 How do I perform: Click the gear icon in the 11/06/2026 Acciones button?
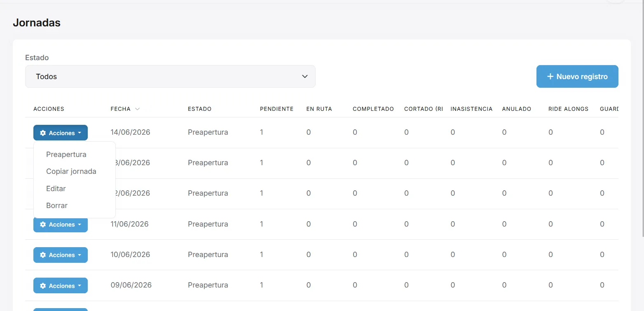[x=43, y=224]
